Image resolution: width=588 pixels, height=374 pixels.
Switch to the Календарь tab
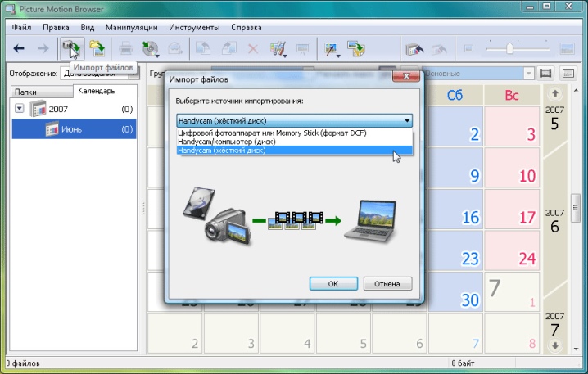coord(105,91)
